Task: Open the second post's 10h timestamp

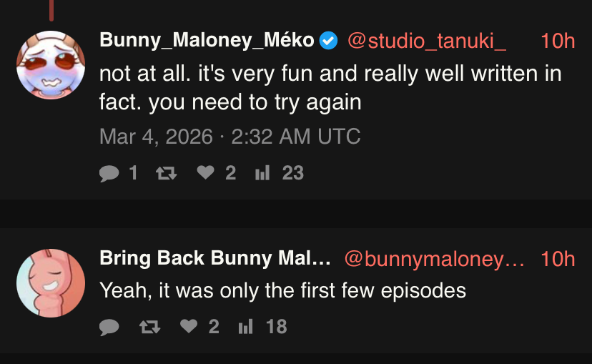Action: pyautogui.click(x=558, y=259)
